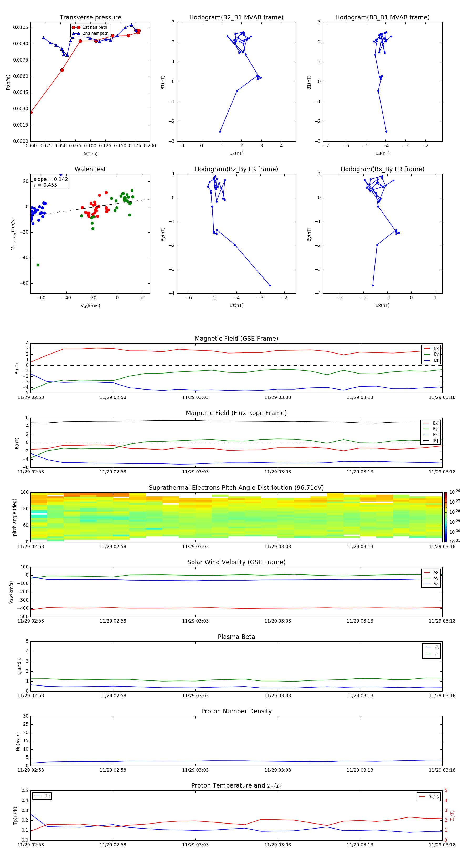
Task: Click the 'Solar Wind Velocity (GSE Frame)' title
Action: [236, 562]
